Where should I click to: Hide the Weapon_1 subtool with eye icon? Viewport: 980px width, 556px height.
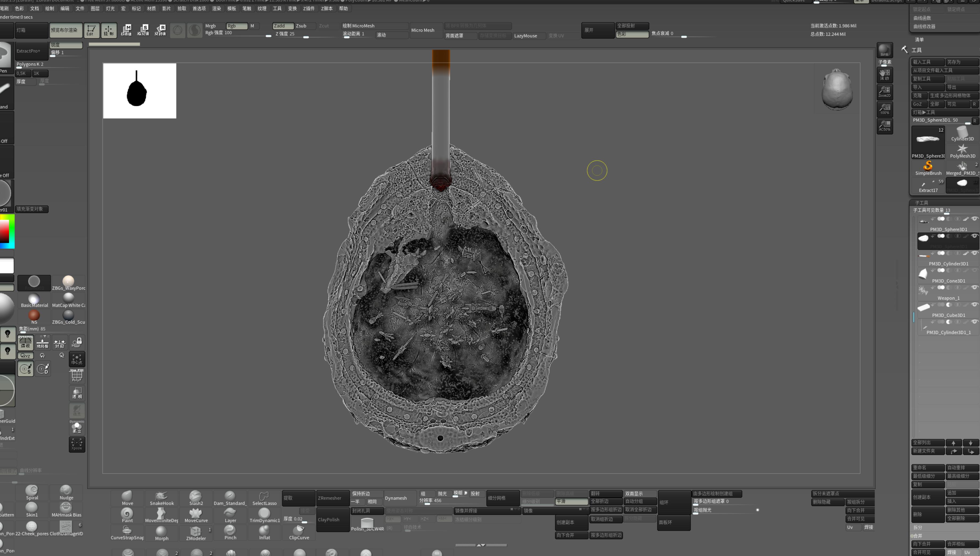pos(974,287)
